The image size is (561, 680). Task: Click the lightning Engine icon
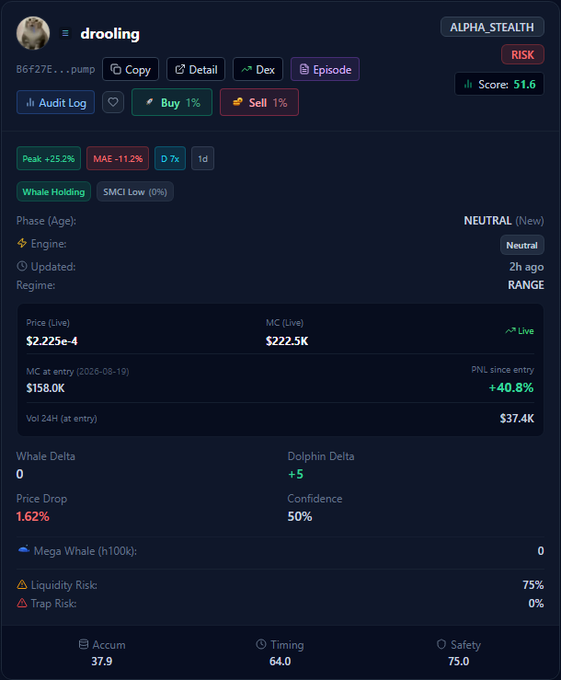22,243
